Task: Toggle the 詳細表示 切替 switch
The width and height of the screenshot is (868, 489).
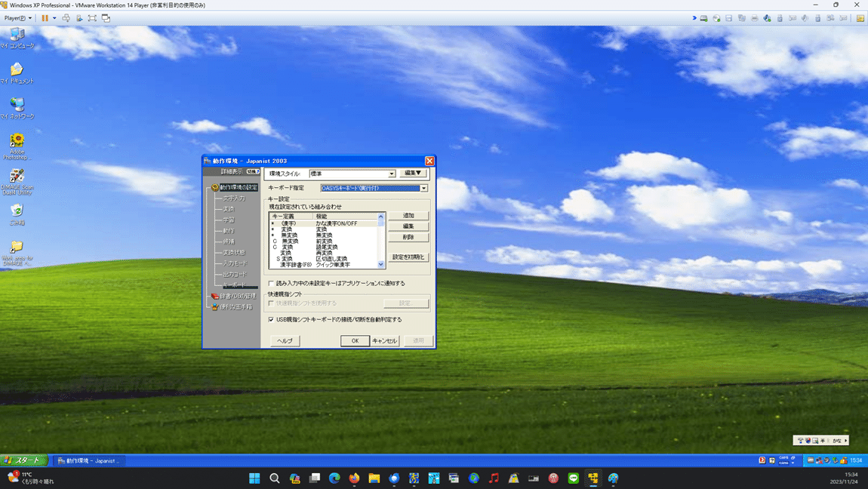Action: point(253,171)
